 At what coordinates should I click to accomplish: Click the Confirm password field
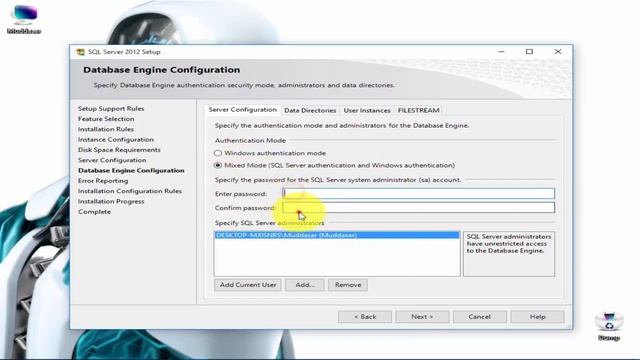tap(418, 207)
